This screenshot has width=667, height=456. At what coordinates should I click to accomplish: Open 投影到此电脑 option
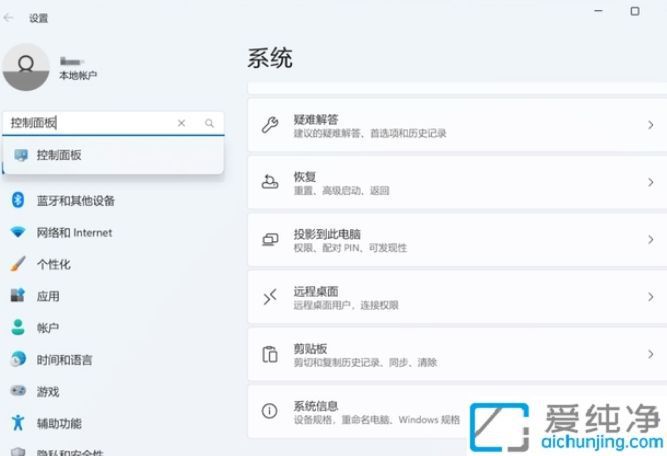(x=457, y=239)
